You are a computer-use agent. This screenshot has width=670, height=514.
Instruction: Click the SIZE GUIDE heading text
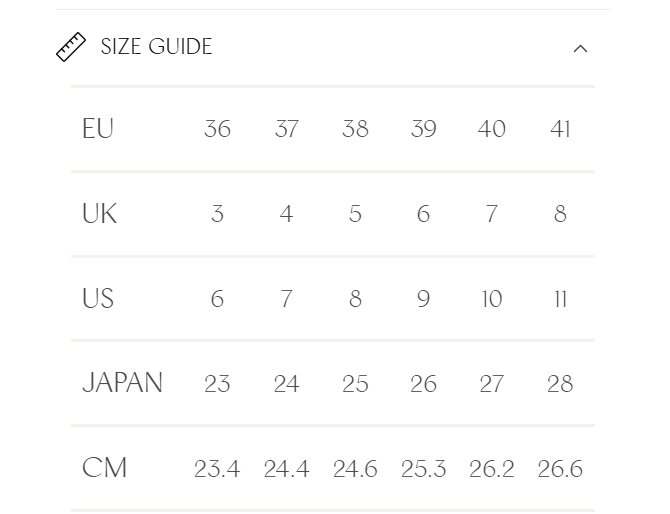click(x=156, y=47)
